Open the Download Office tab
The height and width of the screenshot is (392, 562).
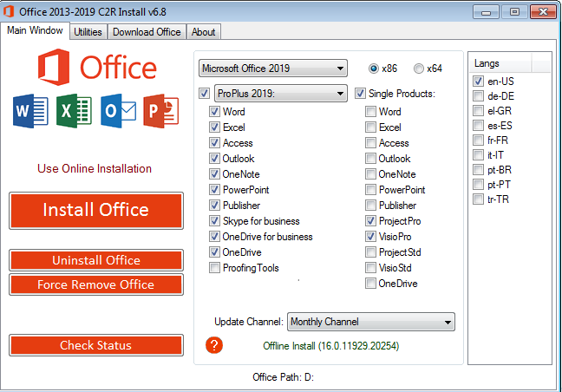147,32
